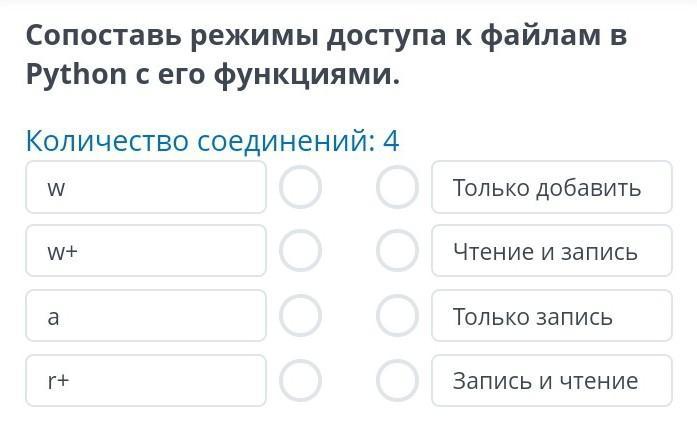Click the 'w' mode box
697x431 pixels.
coord(146,187)
